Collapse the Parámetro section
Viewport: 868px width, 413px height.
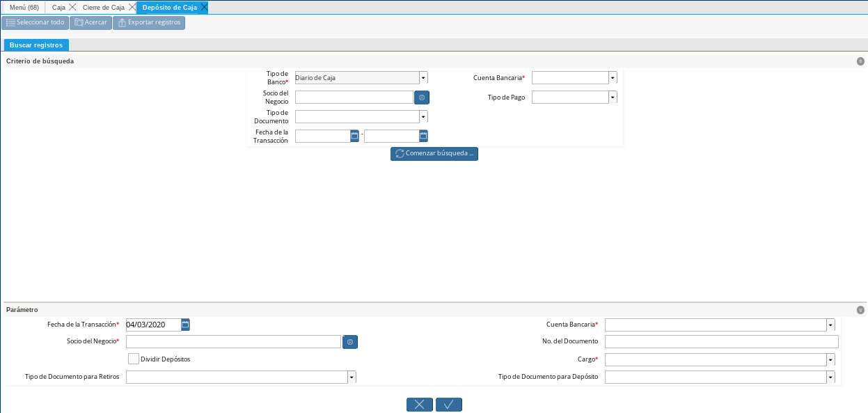click(860, 310)
